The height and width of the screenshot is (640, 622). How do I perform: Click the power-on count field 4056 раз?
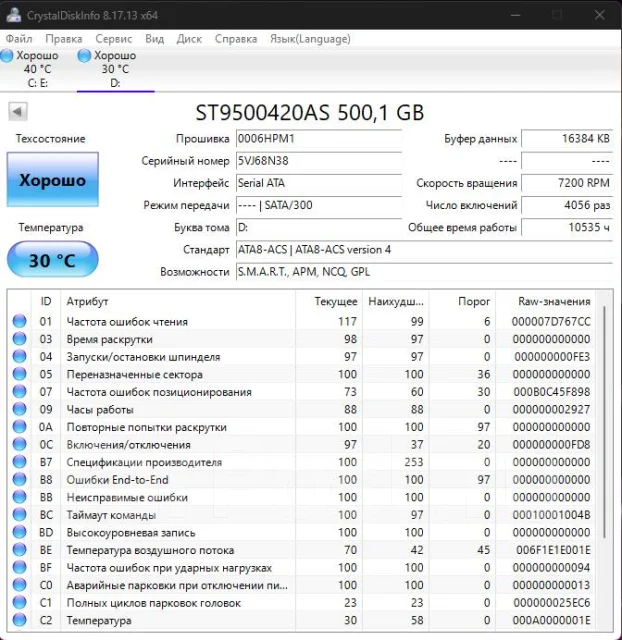[567, 205]
